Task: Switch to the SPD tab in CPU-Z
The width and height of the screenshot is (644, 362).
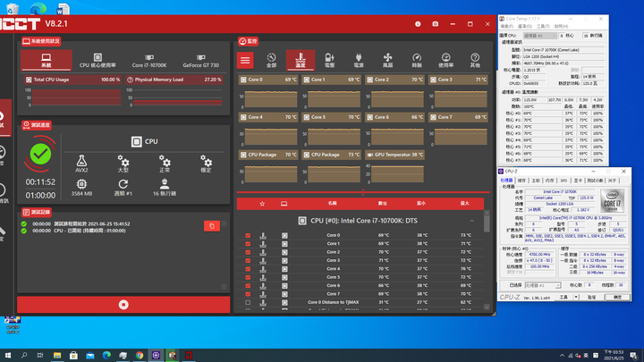Action: click(x=563, y=181)
